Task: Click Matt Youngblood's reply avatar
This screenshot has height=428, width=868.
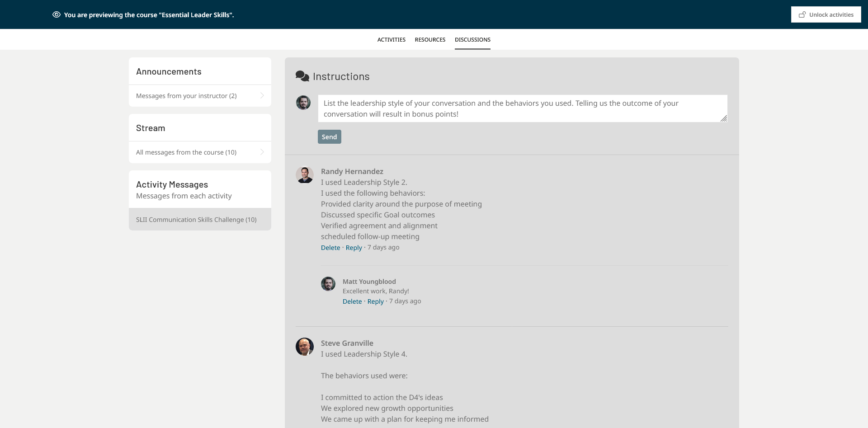Action: (328, 284)
